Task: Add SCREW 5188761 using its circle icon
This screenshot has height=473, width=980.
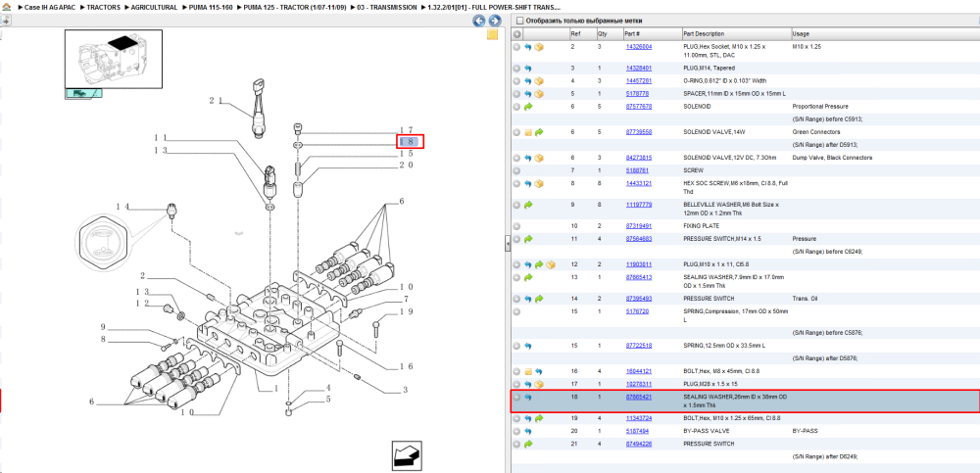Action: click(x=516, y=170)
